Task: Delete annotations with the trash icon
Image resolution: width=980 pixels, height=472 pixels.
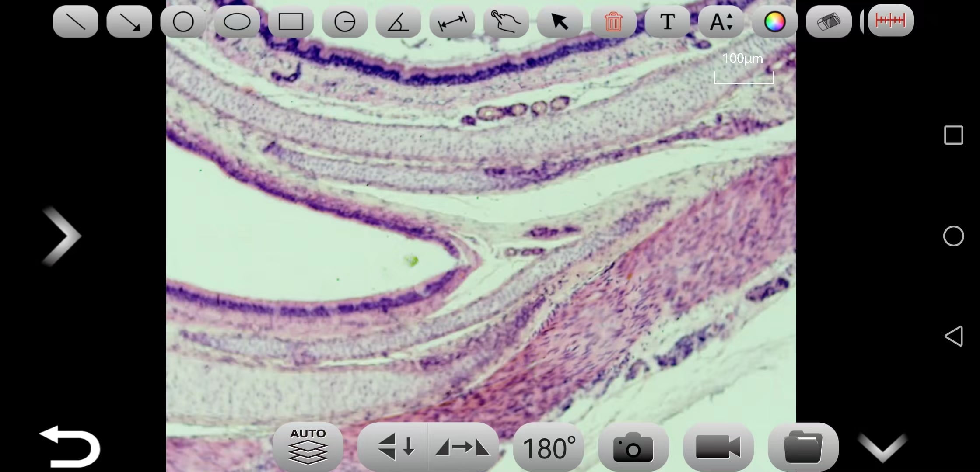Action: 614,21
